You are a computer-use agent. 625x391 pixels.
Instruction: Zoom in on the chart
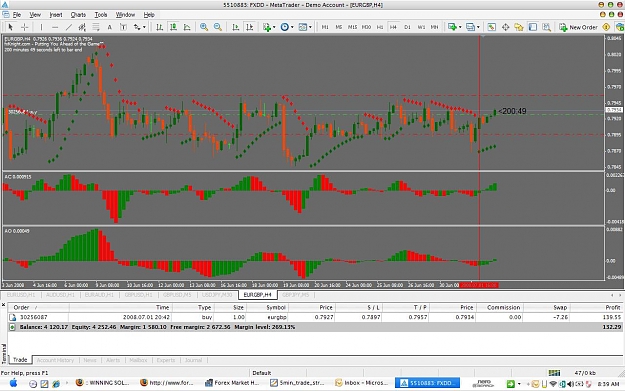pos(204,27)
